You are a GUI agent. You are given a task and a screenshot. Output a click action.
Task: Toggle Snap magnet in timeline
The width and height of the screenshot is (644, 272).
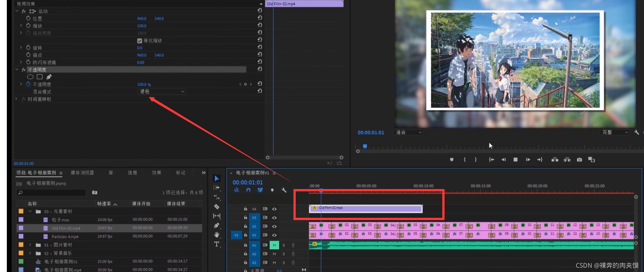[x=248, y=190]
